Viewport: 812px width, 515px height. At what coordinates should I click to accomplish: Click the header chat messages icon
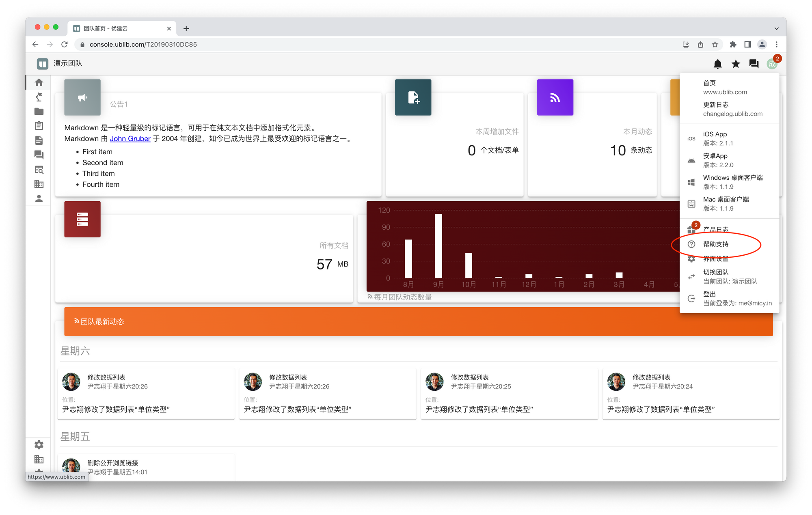pos(754,64)
